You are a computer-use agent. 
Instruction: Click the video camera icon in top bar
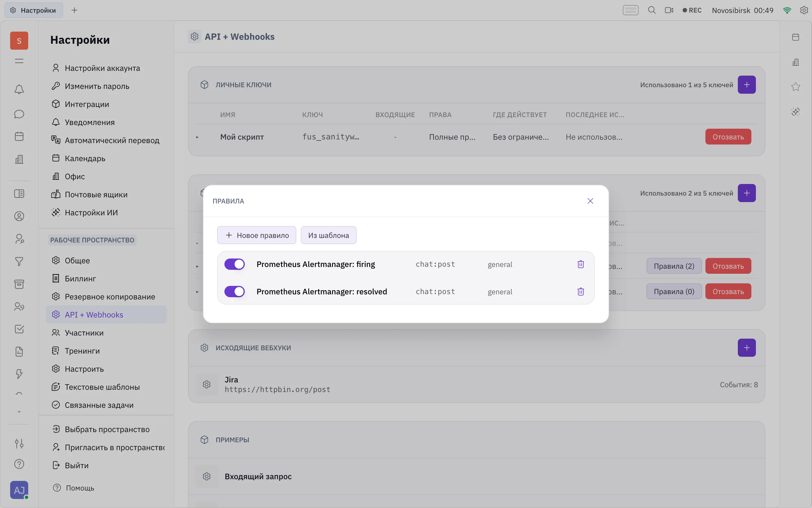click(x=669, y=10)
